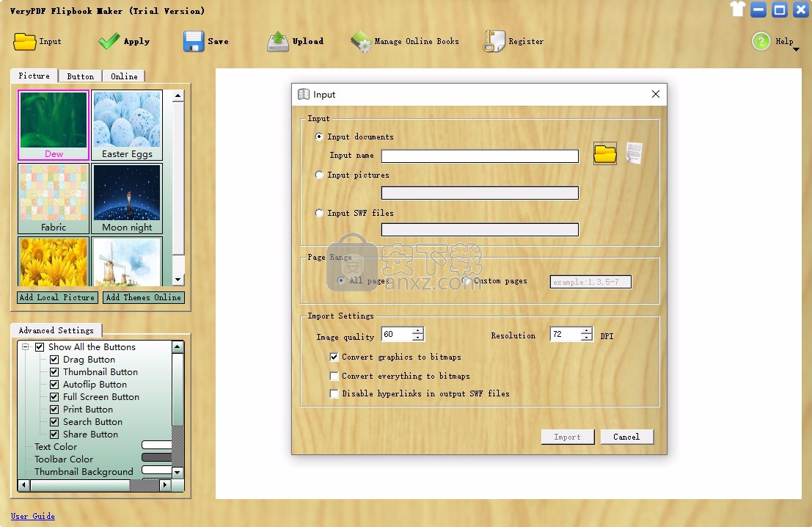Uncheck Show All the Buttons checkbox
This screenshot has width=812, height=527.
(40, 347)
